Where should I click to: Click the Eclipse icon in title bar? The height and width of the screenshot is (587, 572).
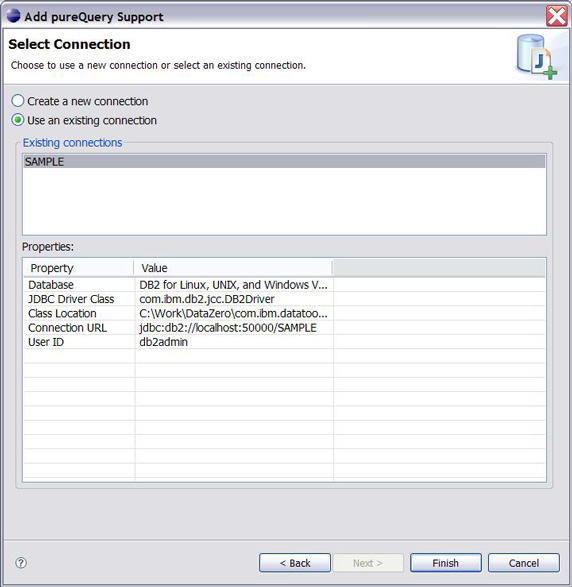(x=13, y=16)
